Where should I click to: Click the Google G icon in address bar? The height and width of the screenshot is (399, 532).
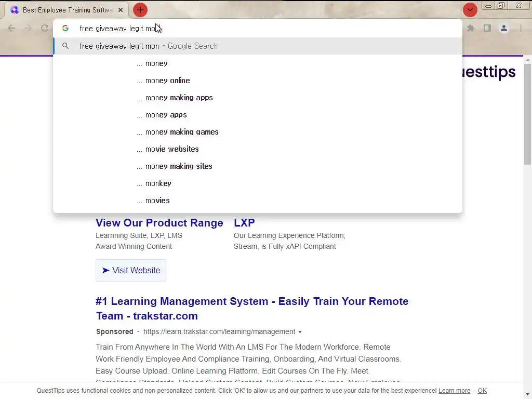(65, 28)
